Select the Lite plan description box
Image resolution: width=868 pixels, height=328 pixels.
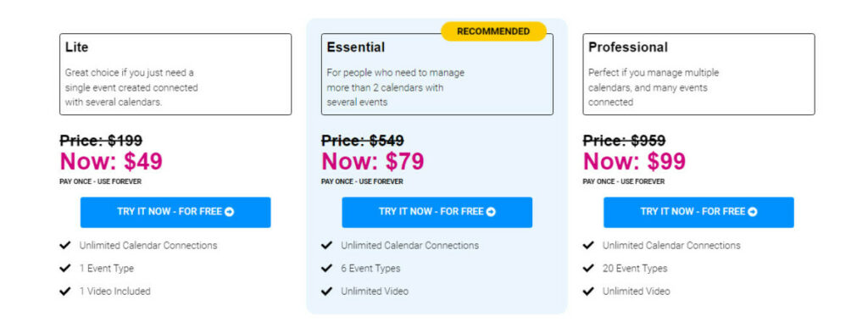coord(175,74)
